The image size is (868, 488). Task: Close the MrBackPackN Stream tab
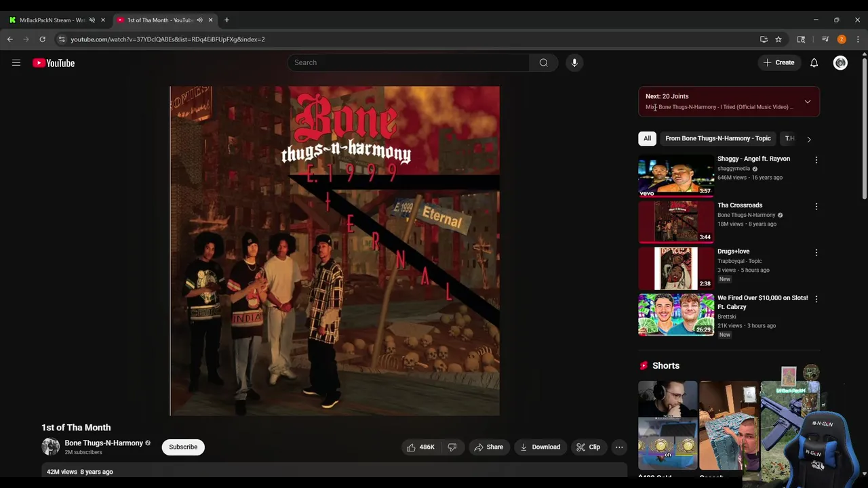(x=103, y=20)
